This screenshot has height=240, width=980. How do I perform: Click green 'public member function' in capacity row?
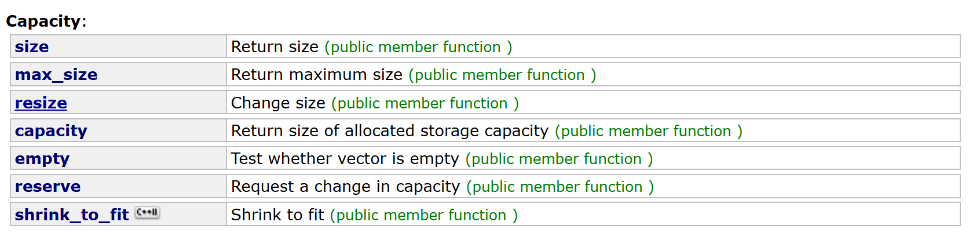[649, 131]
